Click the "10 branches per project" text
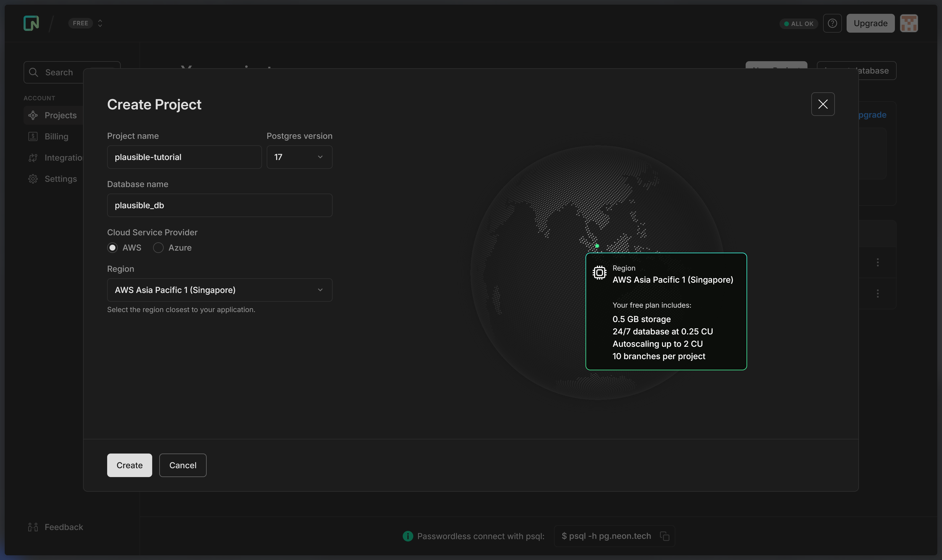Viewport: 942px width, 560px height. click(659, 356)
